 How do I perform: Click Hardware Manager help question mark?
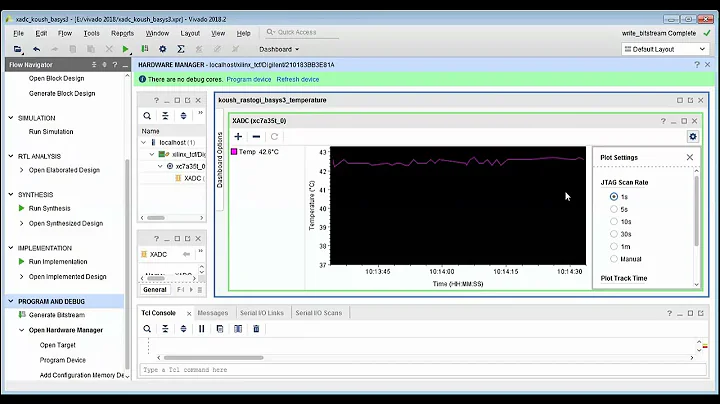tap(697, 65)
